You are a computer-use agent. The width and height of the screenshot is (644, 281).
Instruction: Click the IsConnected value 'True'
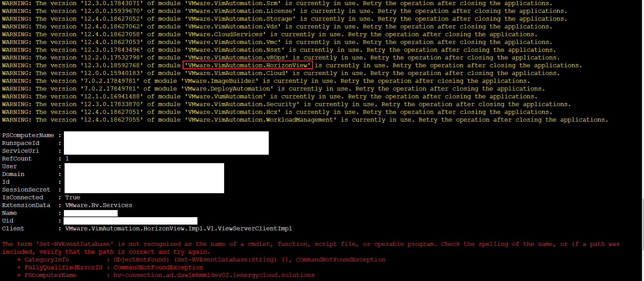(x=73, y=198)
